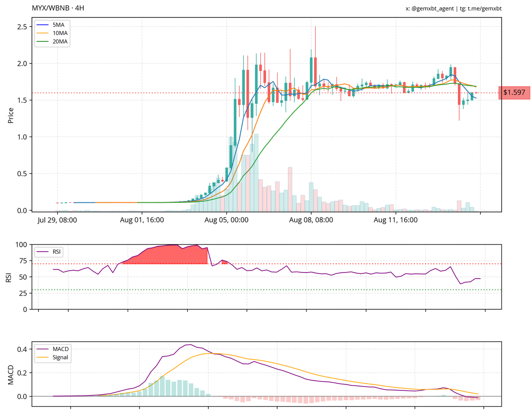Screen dimensions: 532x414
Task: Select the 20MA legend line icon
Action: (42, 42)
